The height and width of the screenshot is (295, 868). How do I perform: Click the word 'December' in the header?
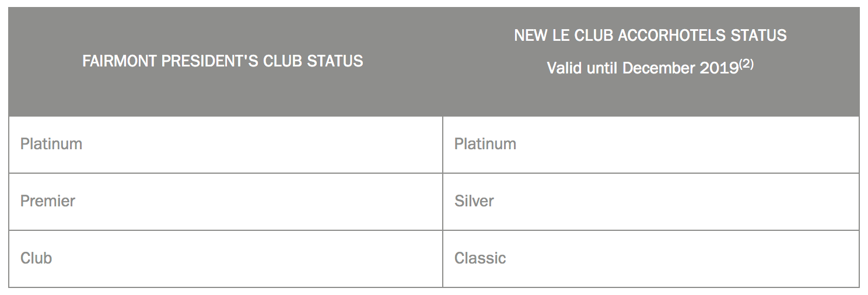pos(659,68)
